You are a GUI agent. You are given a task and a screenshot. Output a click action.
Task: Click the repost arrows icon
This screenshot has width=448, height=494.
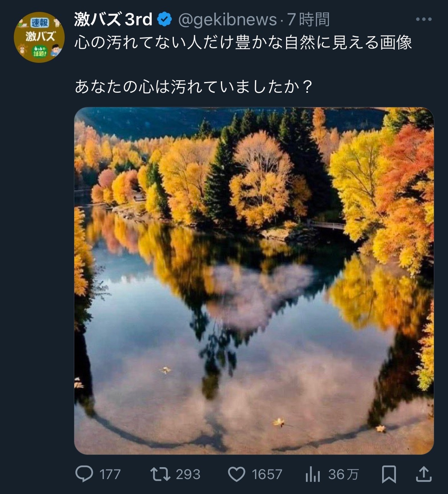tap(160, 474)
